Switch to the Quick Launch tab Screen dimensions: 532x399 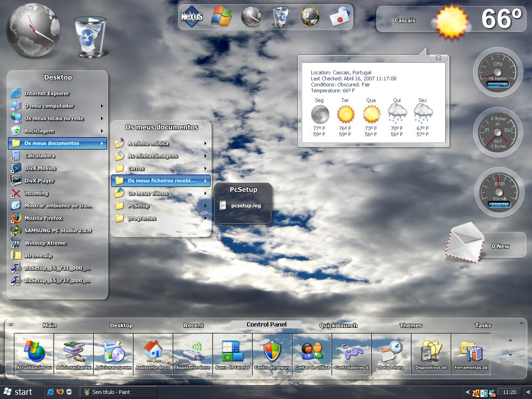338,326
